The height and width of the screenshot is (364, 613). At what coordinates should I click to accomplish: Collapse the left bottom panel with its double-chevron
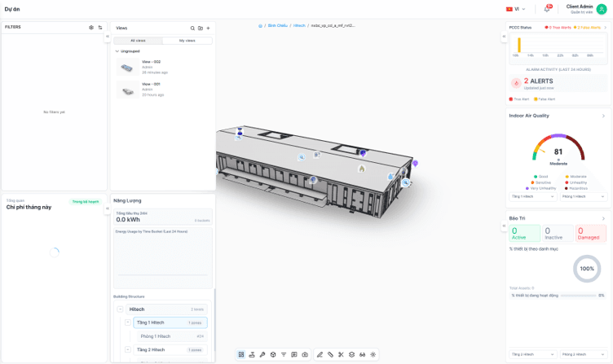[x=108, y=208]
